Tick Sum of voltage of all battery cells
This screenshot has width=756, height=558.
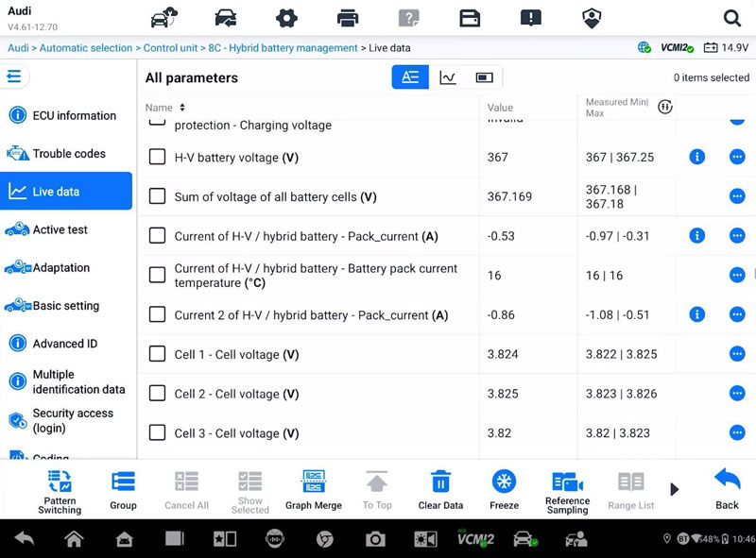[157, 197]
